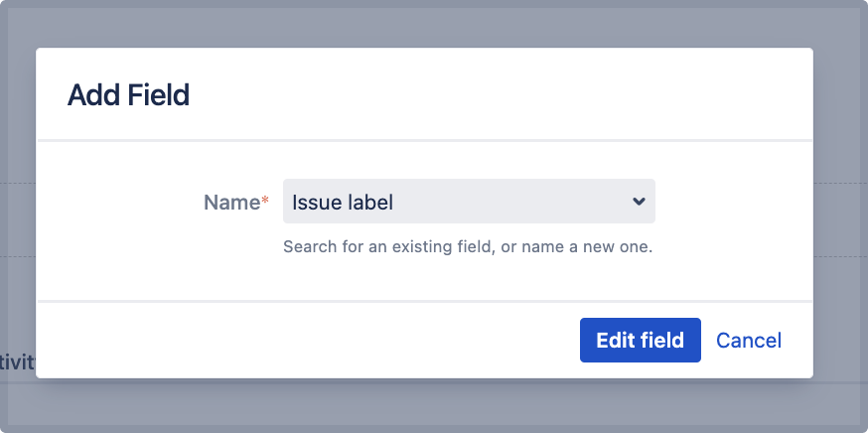Click the "Search for an existing field" hint
Viewport: 868px width, 433px height.
[x=387, y=246]
